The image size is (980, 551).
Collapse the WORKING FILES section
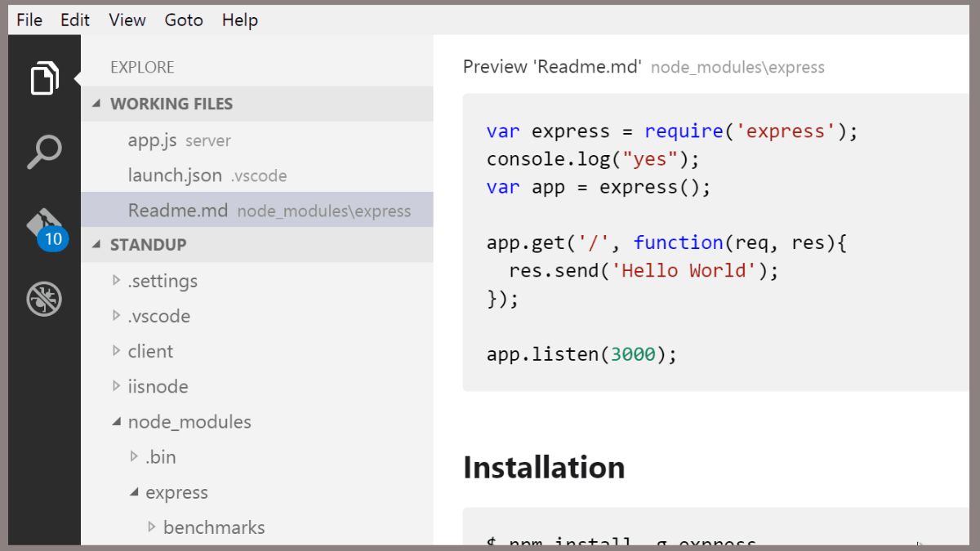(x=257, y=104)
